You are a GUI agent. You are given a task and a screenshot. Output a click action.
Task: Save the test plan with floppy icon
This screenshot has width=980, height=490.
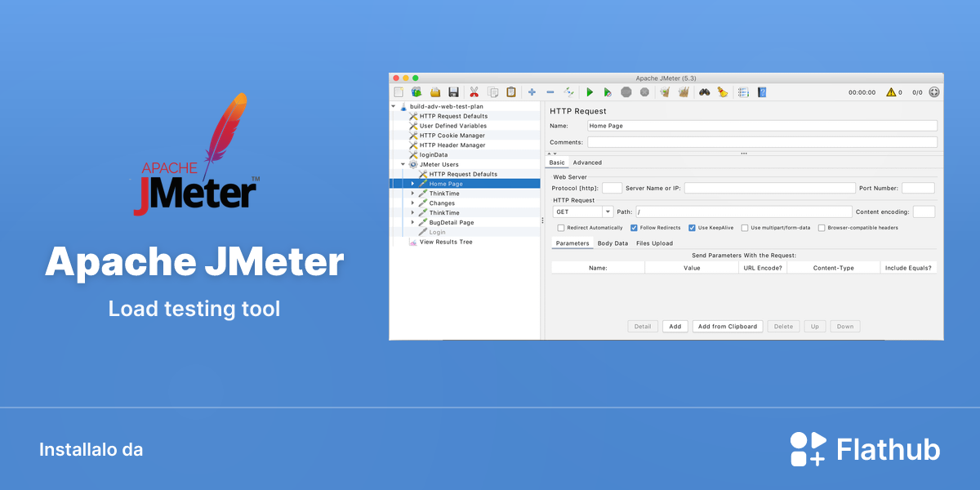click(453, 92)
